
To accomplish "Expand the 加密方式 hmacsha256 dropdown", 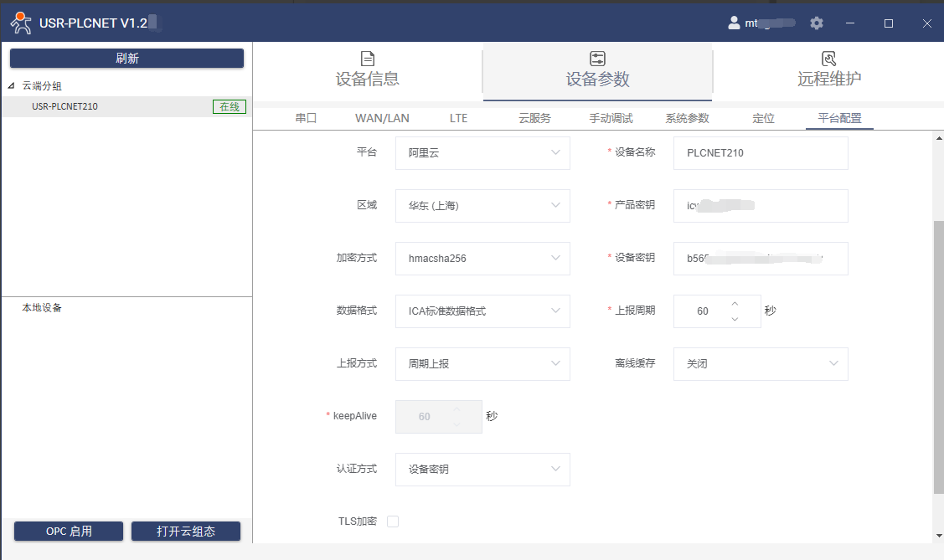I will tap(482, 259).
